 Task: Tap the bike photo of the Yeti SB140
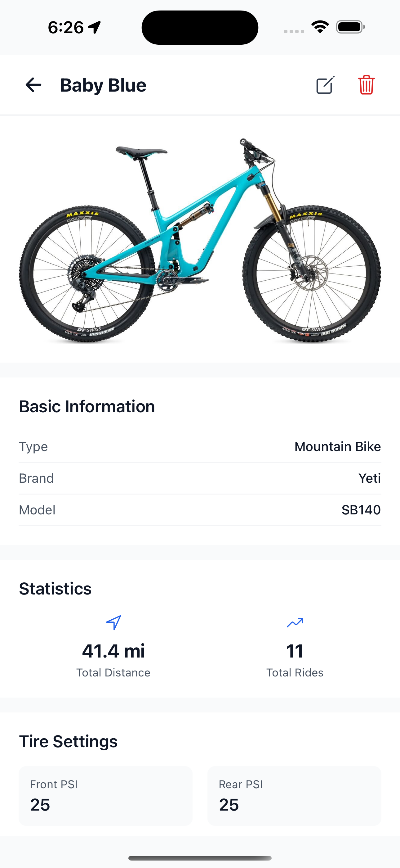point(200,242)
